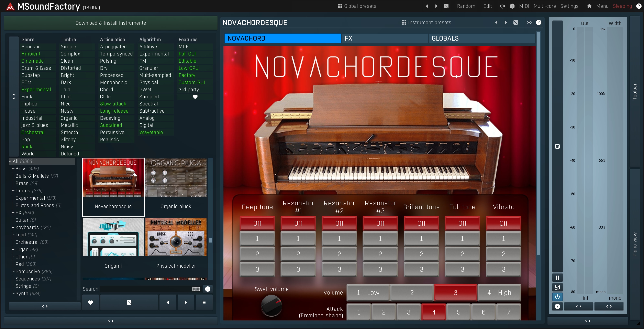This screenshot has height=329, width=644.
Task: Expand the FX category in tree
Action: click(x=13, y=213)
